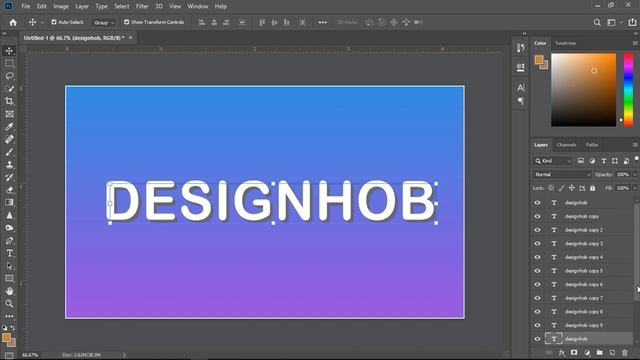The image size is (640, 360).
Task: Add a layer style with fx button
Action: (562, 353)
